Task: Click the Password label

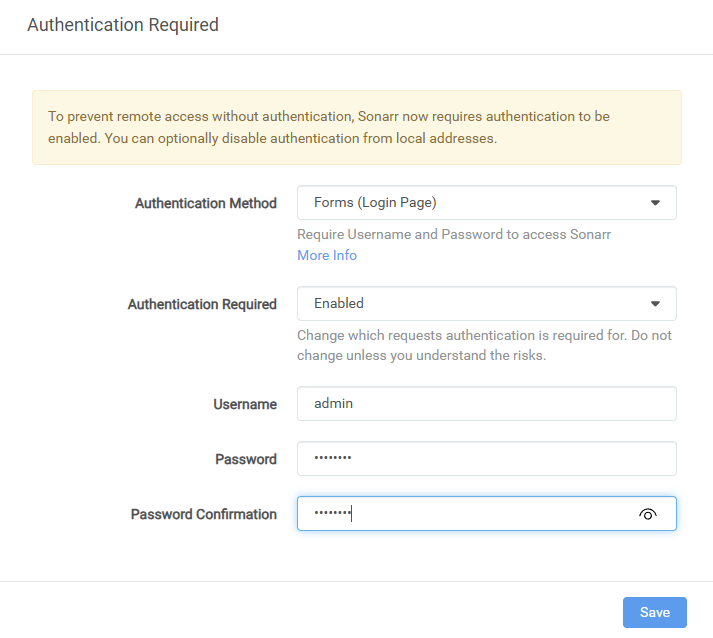Action: pos(245,459)
